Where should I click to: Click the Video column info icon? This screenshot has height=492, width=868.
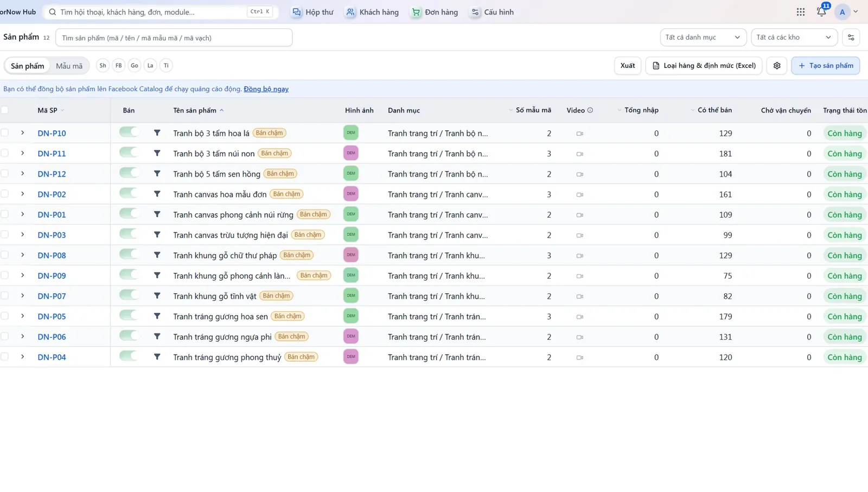[590, 110]
